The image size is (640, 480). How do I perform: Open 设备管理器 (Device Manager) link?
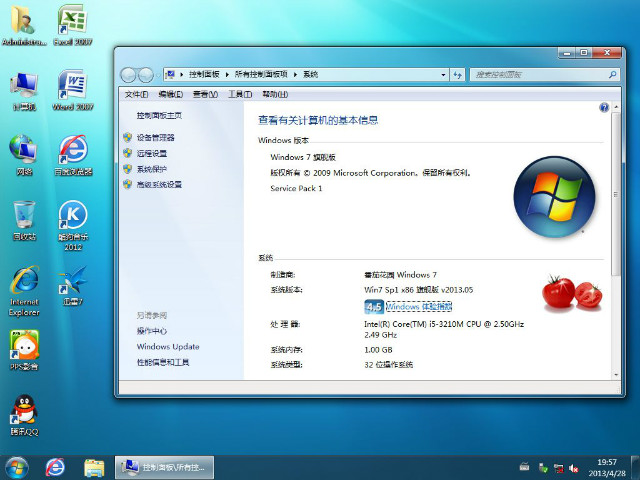click(x=156, y=138)
